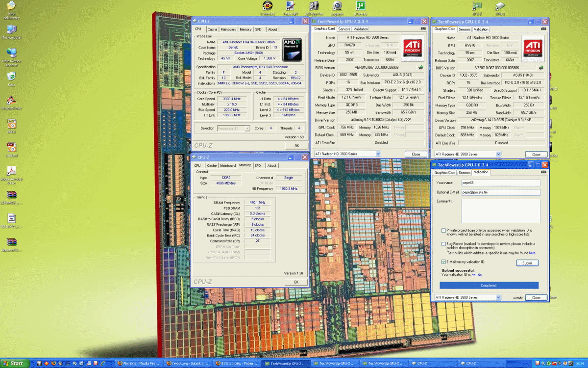Select the 3DMark05 document file icon
This screenshot has width=588, height=368.
pyautogui.click(x=11, y=220)
